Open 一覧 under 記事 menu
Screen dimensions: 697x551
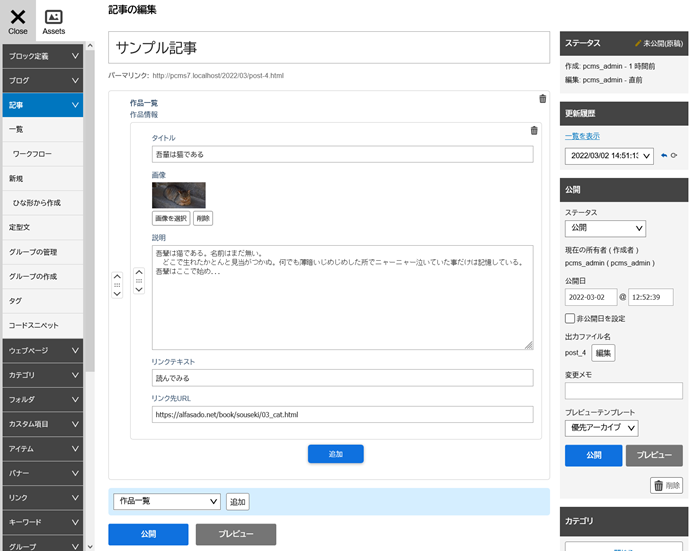point(43,129)
